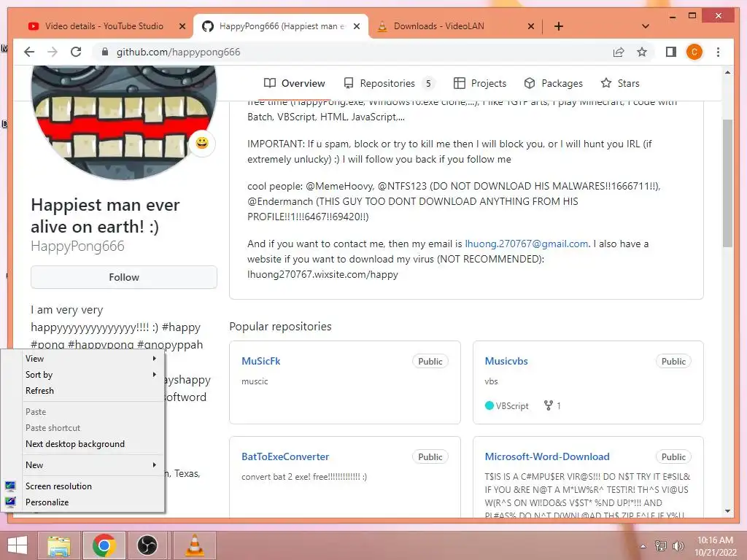Click the Public badge on Musicvbs
The width and height of the screenshot is (747, 560).
pos(673,362)
